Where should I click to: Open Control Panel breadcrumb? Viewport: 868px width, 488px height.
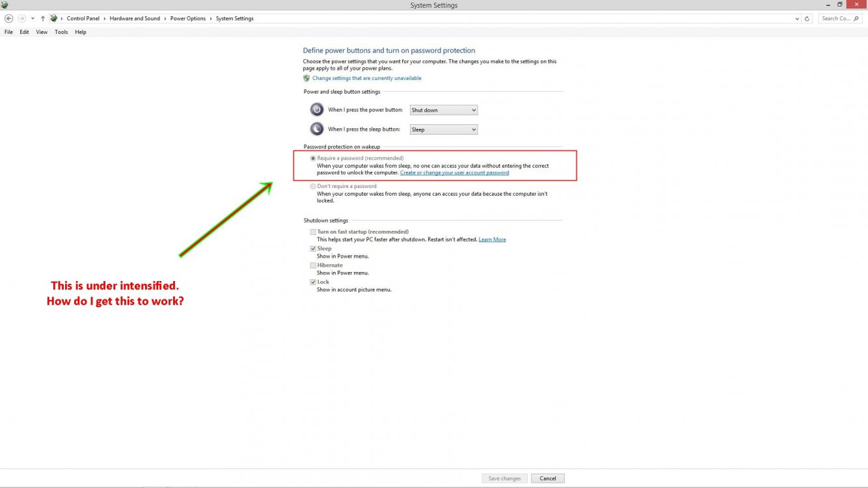point(83,18)
